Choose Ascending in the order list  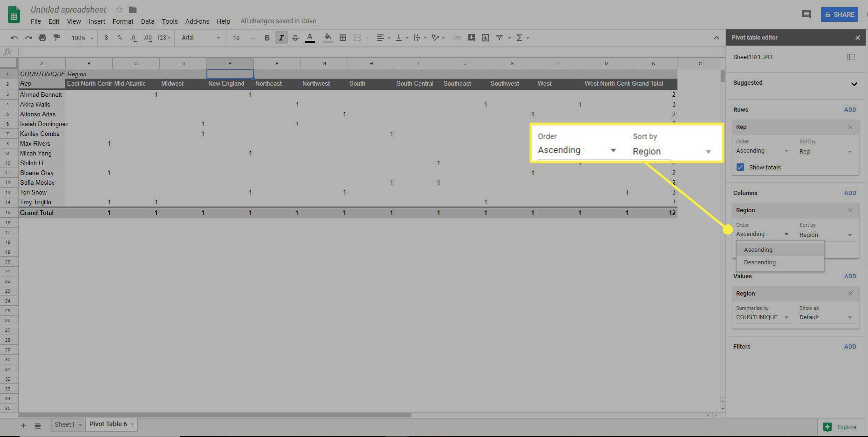pyautogui.click(x=780, y=250)
